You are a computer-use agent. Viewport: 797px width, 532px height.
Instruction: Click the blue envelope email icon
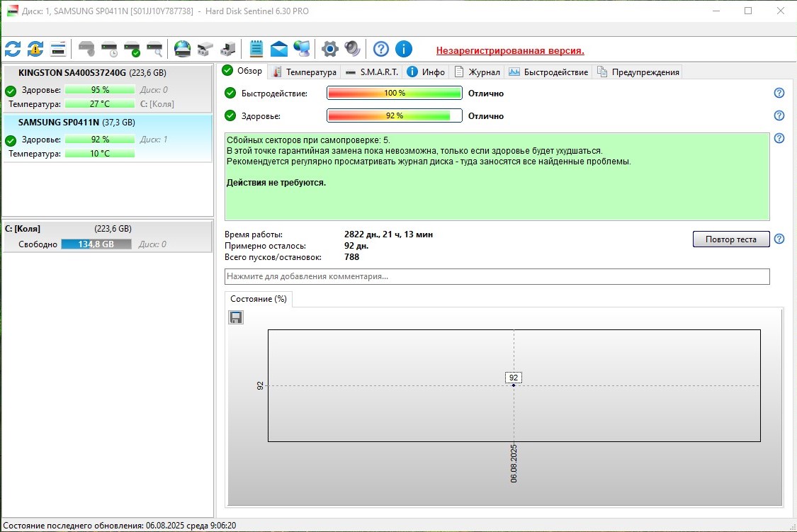pyautogui.click(x=279, y=49)
